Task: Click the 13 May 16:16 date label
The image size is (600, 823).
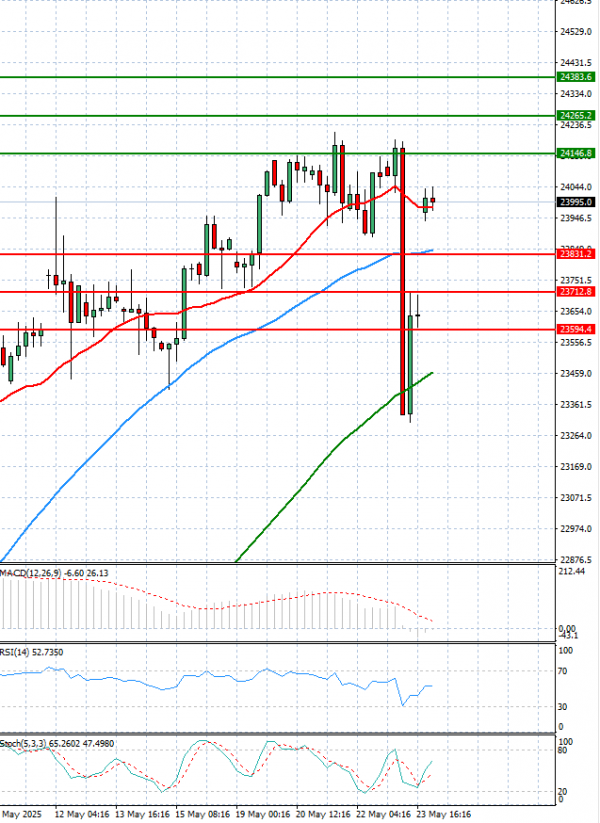Action: tap(142, 815)
